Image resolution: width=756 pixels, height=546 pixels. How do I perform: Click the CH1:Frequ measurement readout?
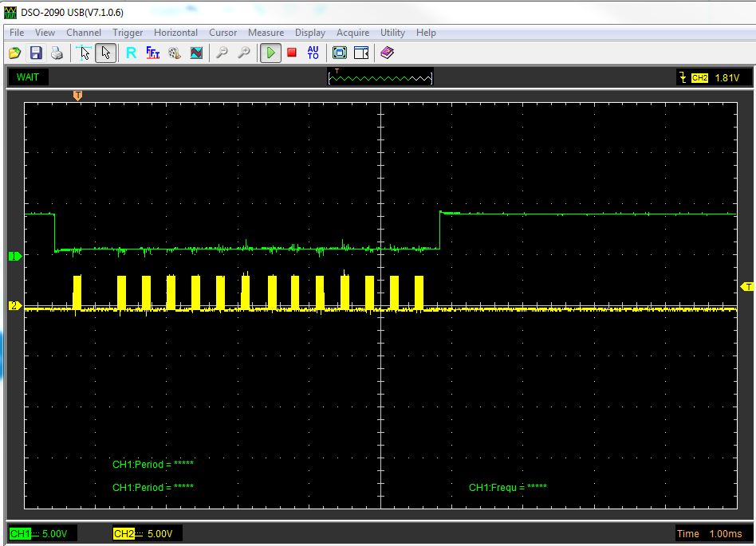click(508, 487)
